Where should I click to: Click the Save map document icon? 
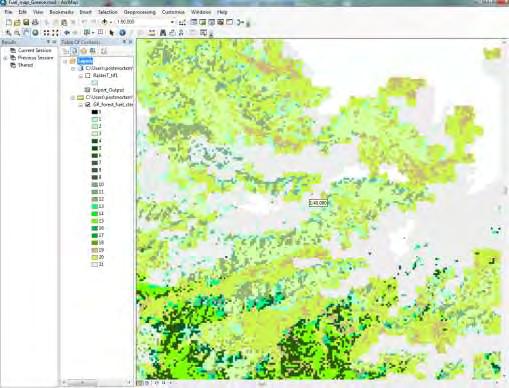(26, 22)
